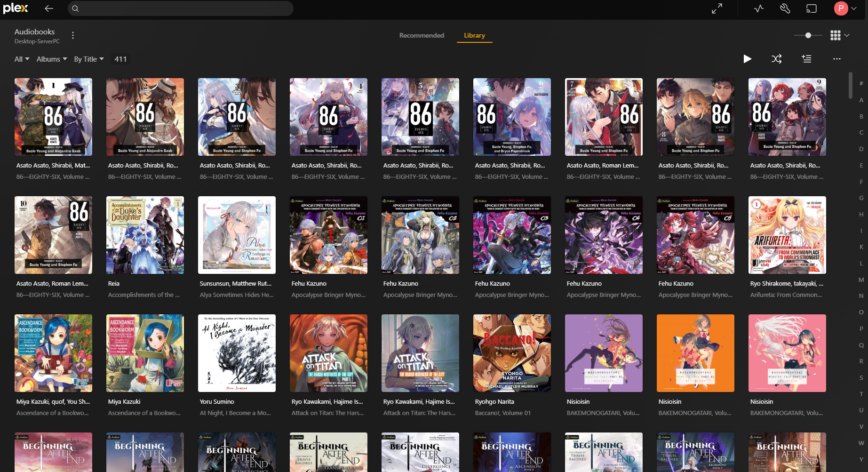Open the Audiobooks library options menu
The image size is (868, 472).
pyautogui.click(x=72, y=35)
